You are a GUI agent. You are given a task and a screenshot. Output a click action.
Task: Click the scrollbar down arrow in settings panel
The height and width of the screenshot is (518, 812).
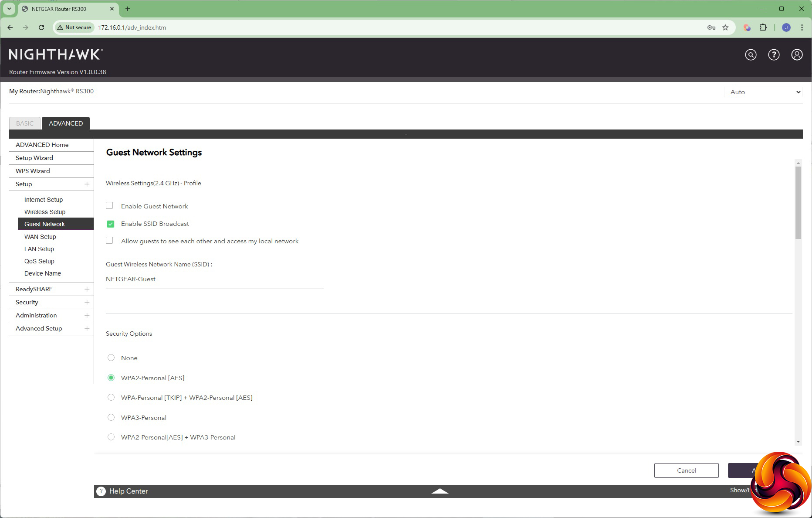(x=798, y=442)
